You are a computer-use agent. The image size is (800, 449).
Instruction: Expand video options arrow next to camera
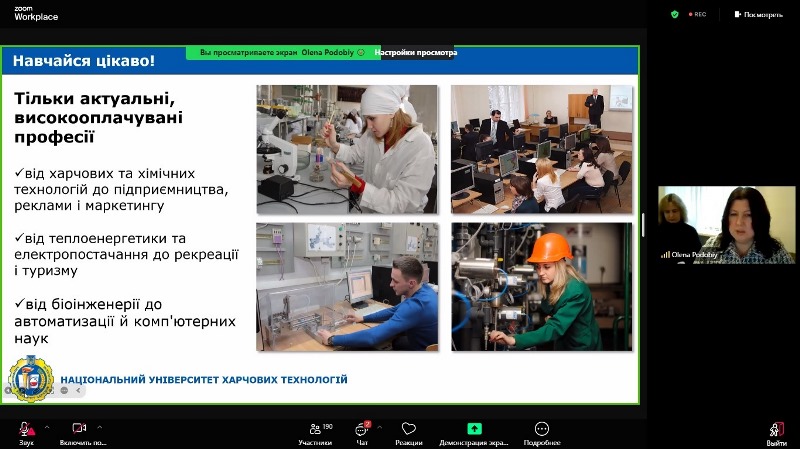[99, 426]
